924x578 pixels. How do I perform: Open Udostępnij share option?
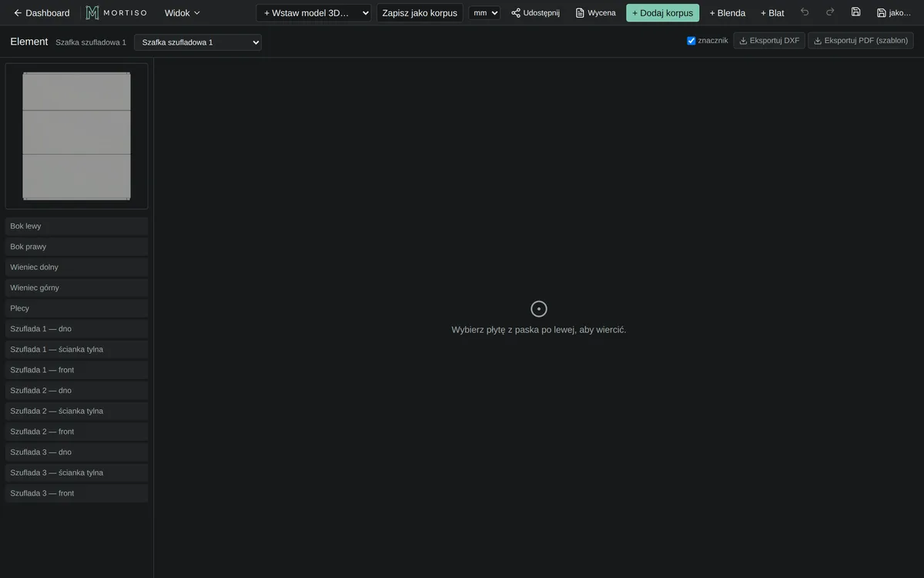tap(536, 13)
